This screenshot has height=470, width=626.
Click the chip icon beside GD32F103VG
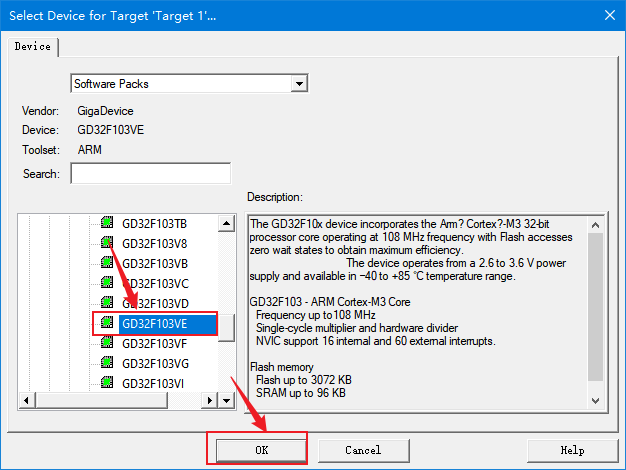pyautogui.click(x=107, y=362)
